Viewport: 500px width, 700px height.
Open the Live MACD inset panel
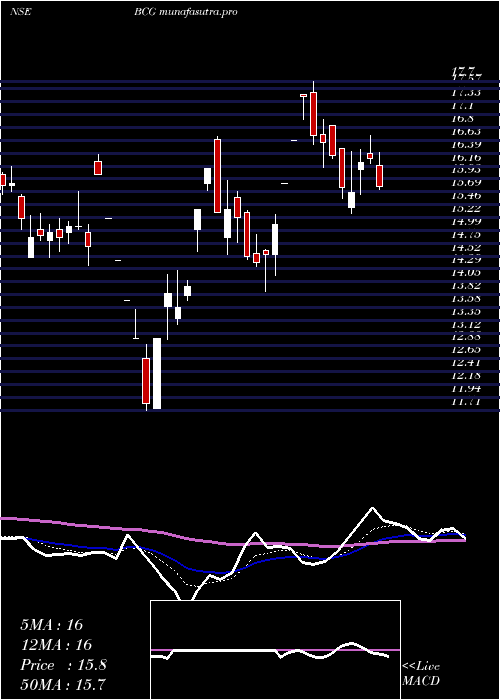click(275, 650)
